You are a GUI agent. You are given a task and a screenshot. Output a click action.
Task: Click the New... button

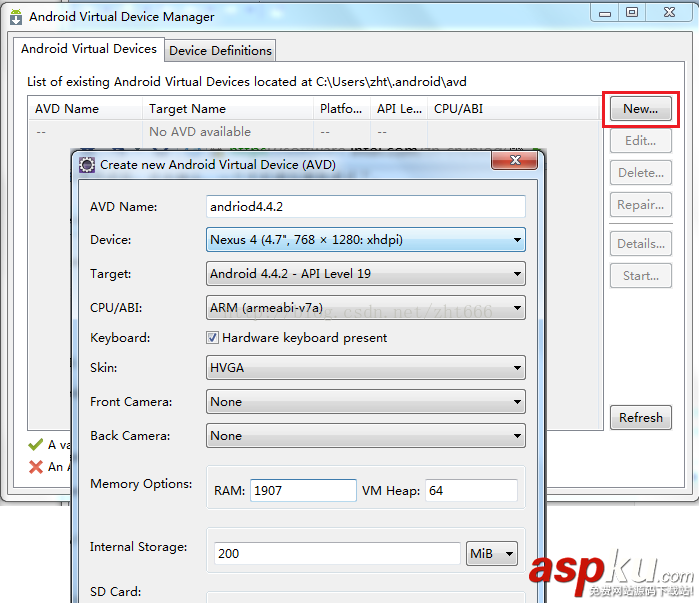(x=641, y=109)
